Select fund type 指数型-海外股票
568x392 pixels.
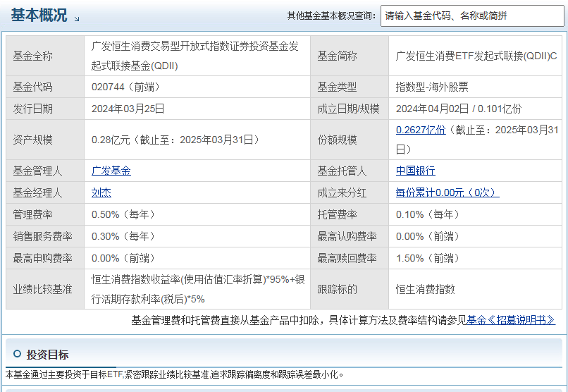(x=432, y=87)
